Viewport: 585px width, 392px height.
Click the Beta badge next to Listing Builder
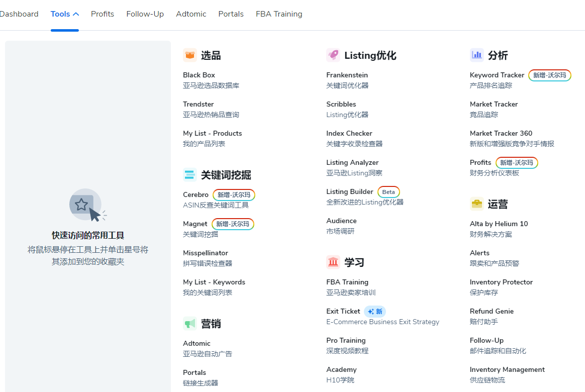point(388,191)
